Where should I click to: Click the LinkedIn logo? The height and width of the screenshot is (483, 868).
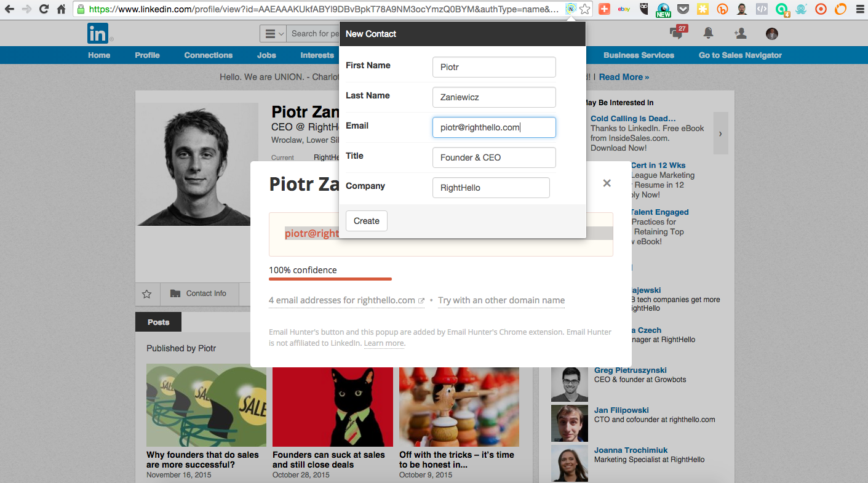tap(98, 33)
